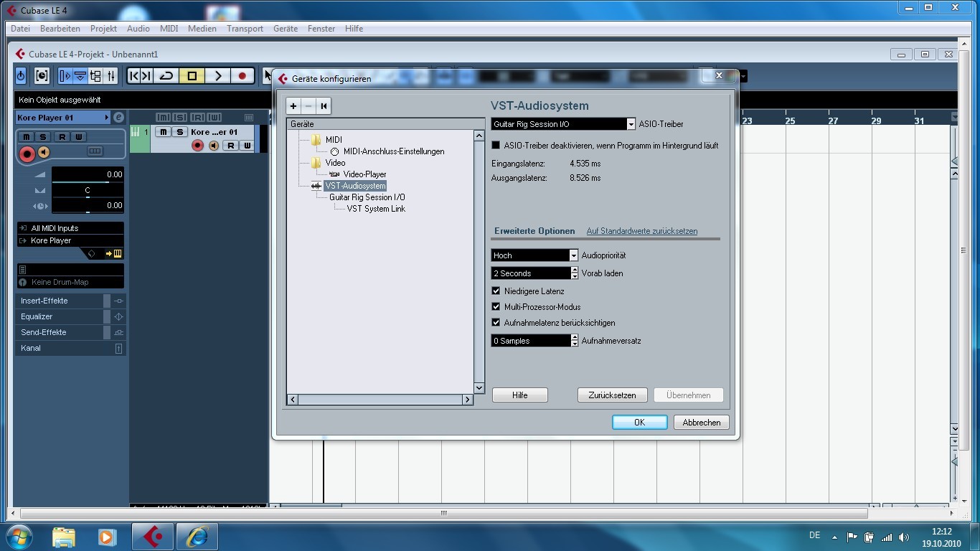Click the yellow Stop transport button

[192, 75]
